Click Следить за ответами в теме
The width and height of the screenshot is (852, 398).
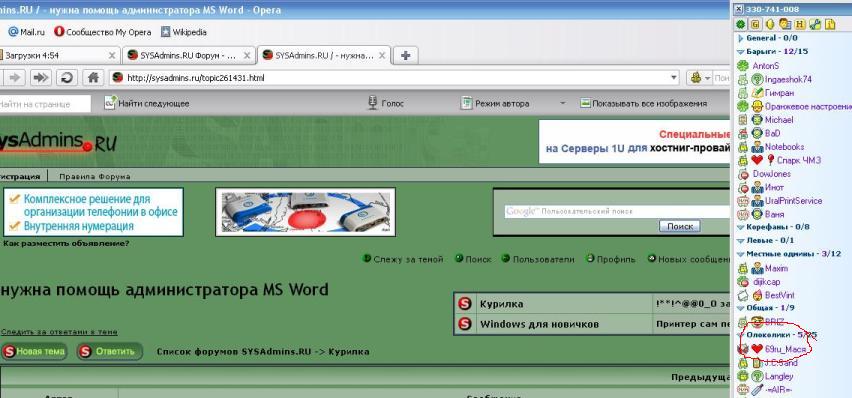point(59,332)
